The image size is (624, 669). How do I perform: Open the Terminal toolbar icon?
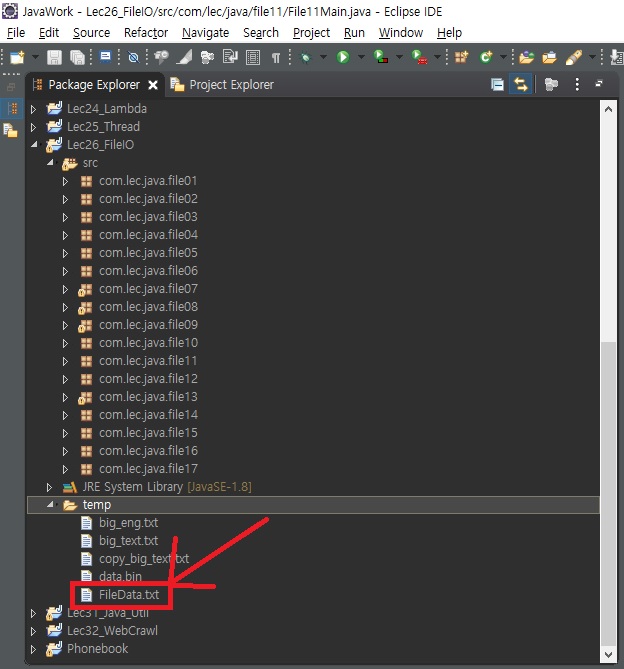[x=105, y=57]
